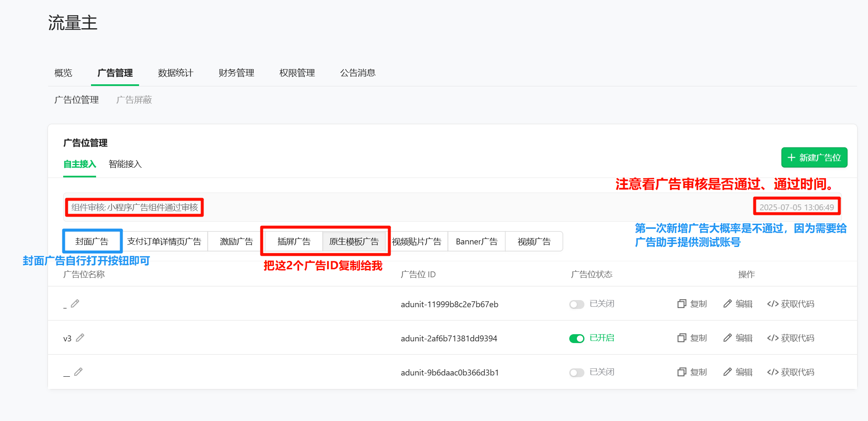Enable the adunit-11999b8c2e7b67eb ad toggle
868x421 pixels.
coord(576,304)
